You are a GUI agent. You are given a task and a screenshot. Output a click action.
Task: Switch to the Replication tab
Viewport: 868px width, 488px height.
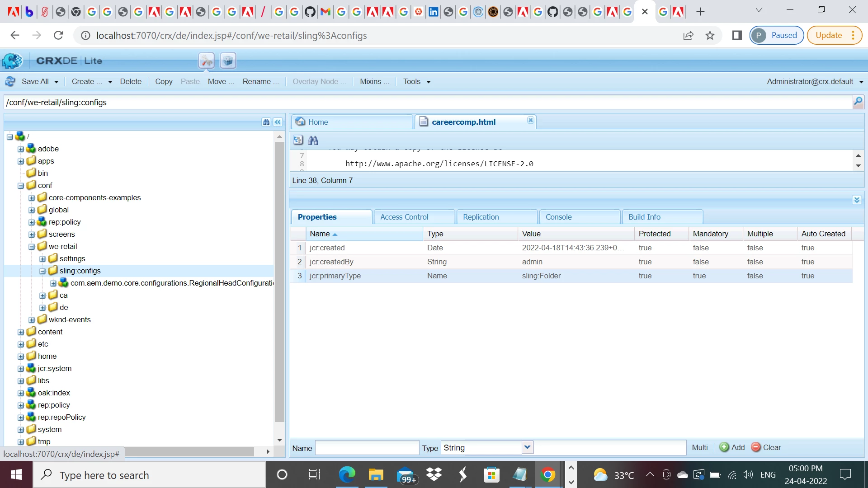[x=481, y=217]
